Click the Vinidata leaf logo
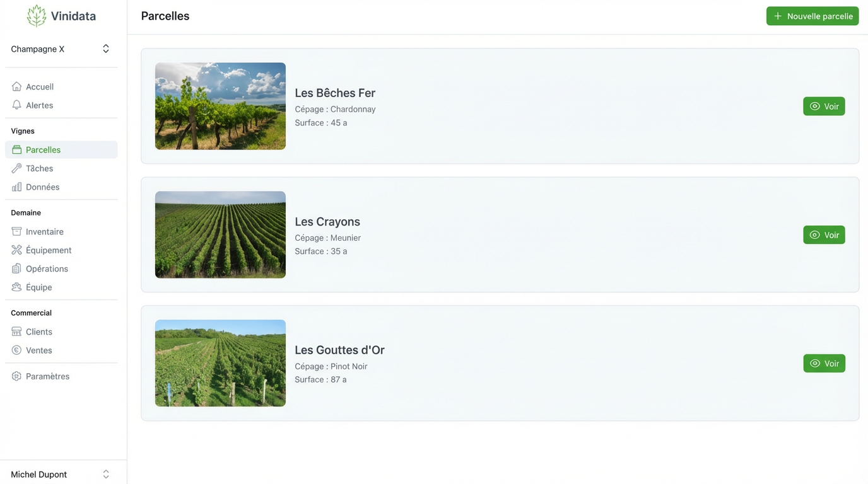Image resolution: width=868 pixels, height=484 pixels. point(36,14)
